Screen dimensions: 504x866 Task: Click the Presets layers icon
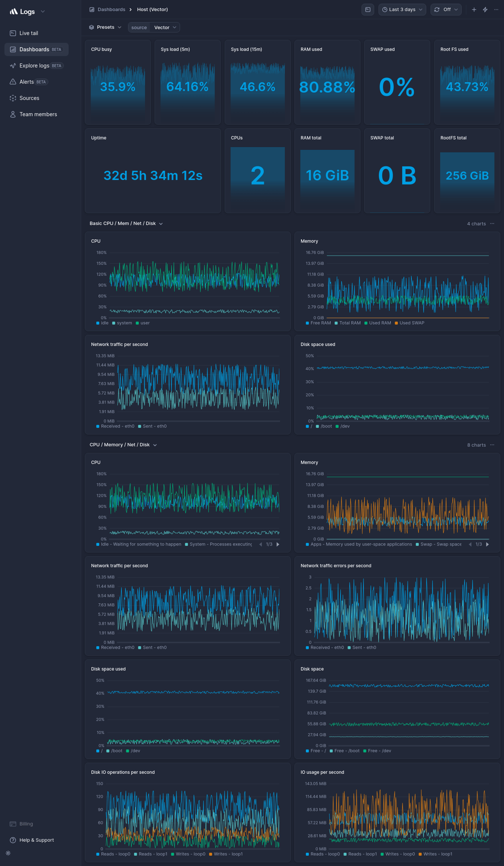[91, 27]
